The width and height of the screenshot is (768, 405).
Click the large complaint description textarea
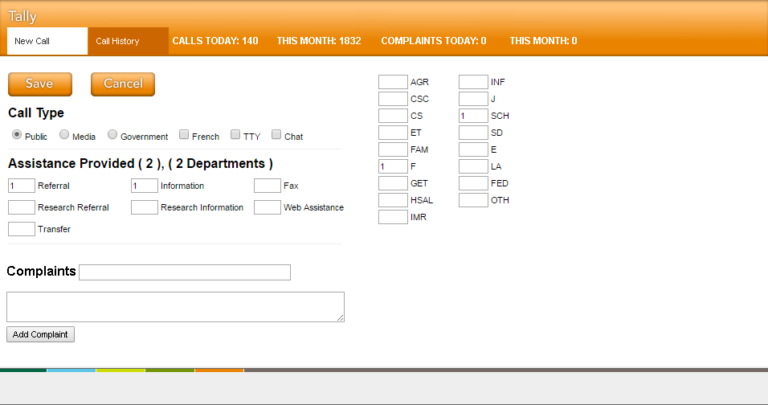tap(175, 307)
